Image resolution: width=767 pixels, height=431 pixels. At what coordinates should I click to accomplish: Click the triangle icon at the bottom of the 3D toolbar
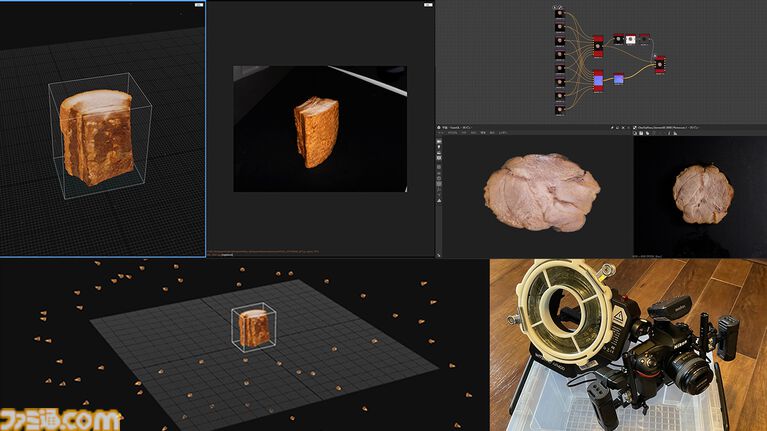[439, 201]
